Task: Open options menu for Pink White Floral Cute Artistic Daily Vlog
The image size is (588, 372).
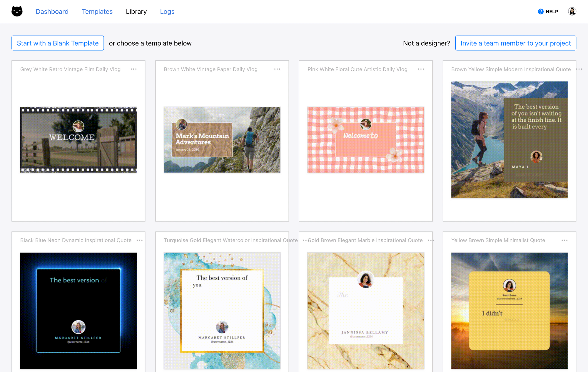Action: 421,69
